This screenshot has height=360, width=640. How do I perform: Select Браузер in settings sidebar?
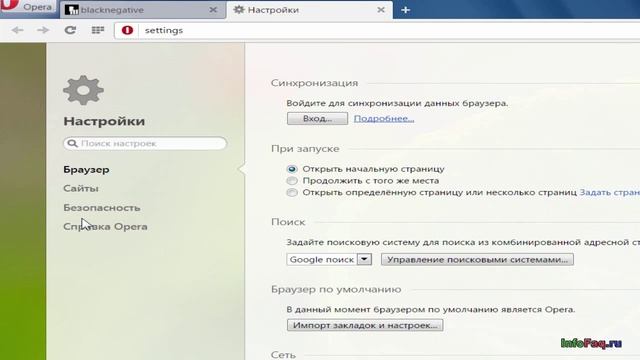86,169
